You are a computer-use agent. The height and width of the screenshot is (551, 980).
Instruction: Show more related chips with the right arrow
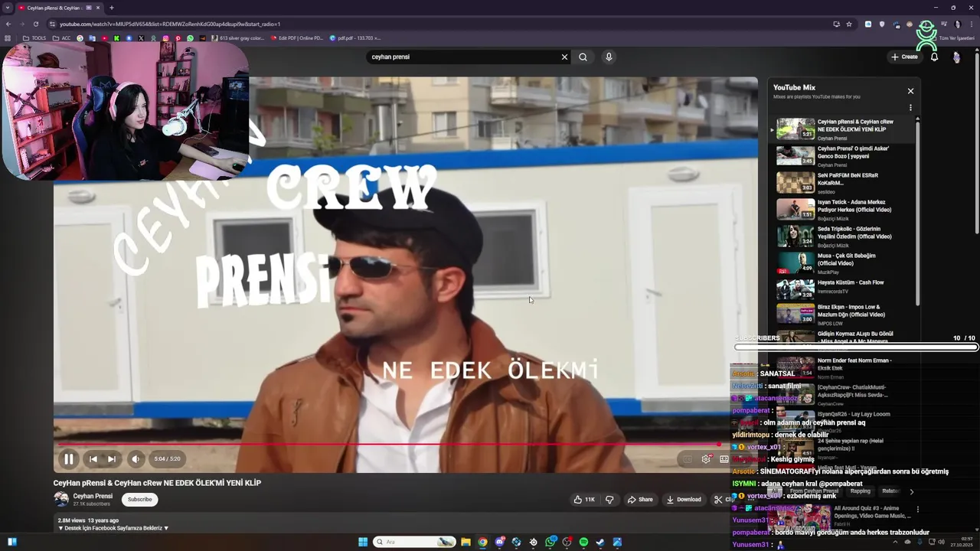point(911,491)
